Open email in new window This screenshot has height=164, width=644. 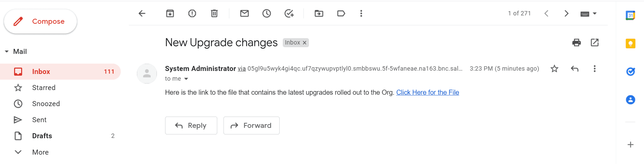click(595, 43)
